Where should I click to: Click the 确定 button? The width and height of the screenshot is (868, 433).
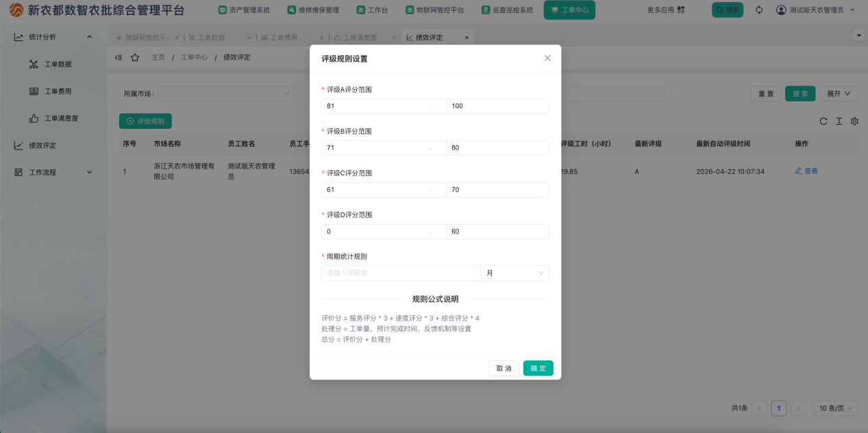tap(538, 369)
